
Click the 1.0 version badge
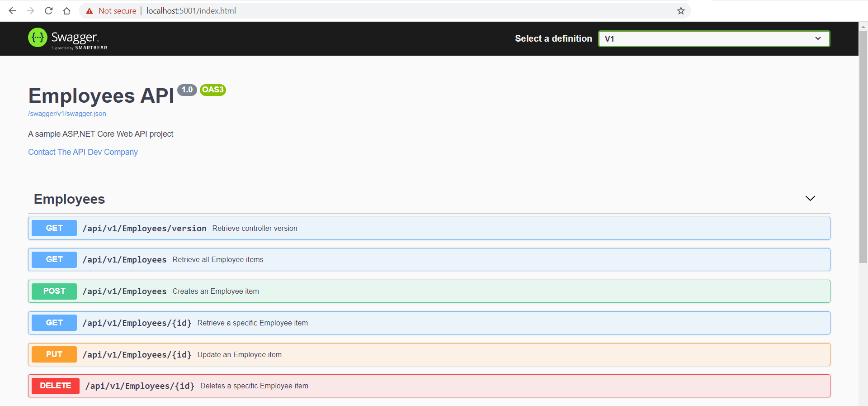coord(187,90)
